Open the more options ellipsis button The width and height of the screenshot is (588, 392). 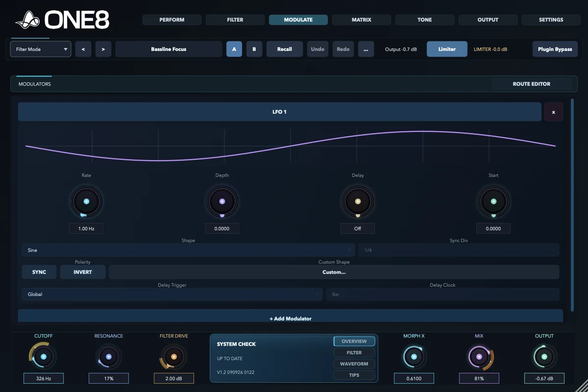(x=366, y=49)
